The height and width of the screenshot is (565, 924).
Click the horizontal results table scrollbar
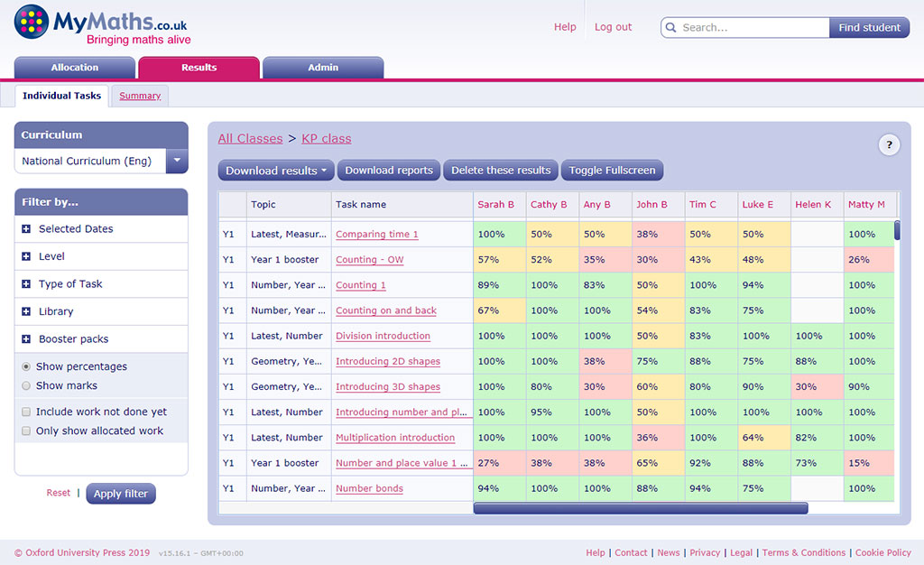tap(640, 508)
